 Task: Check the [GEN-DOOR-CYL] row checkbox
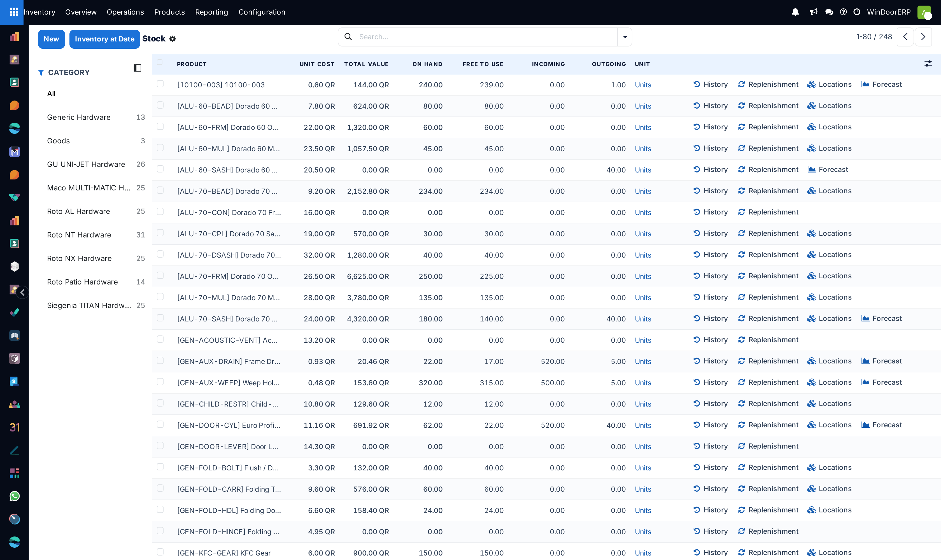[x=160, y=424]
